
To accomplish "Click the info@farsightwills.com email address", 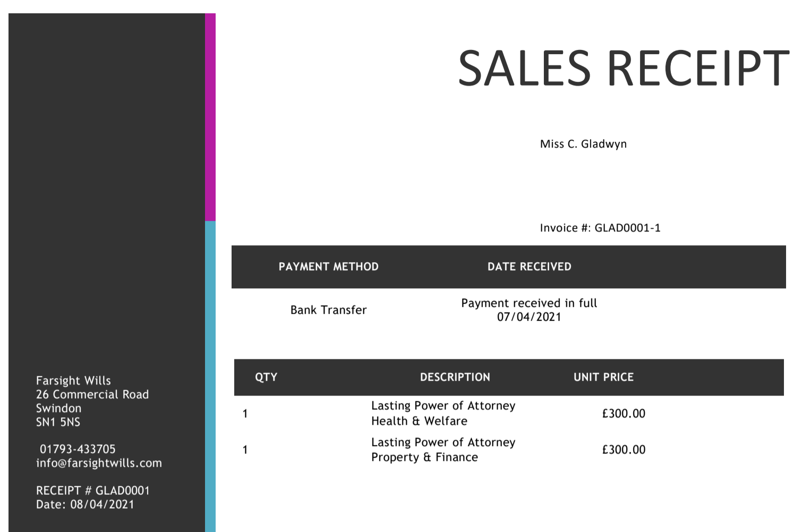I will [x=99, y=463].
